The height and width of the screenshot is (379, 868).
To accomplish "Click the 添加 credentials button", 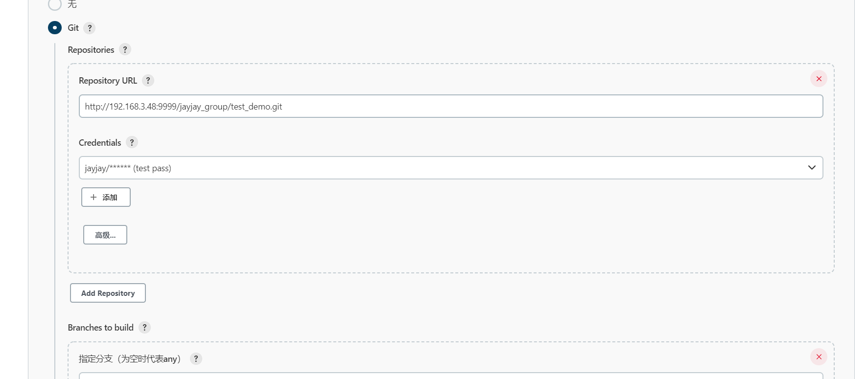I will [x=106, y=197].
